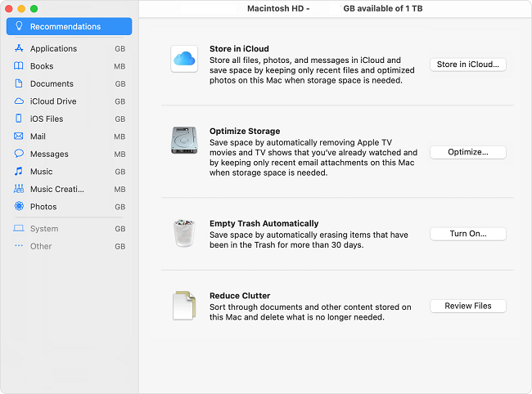
Task: Select the Mail label in sidebar
Action: click(x=38, y=137)
